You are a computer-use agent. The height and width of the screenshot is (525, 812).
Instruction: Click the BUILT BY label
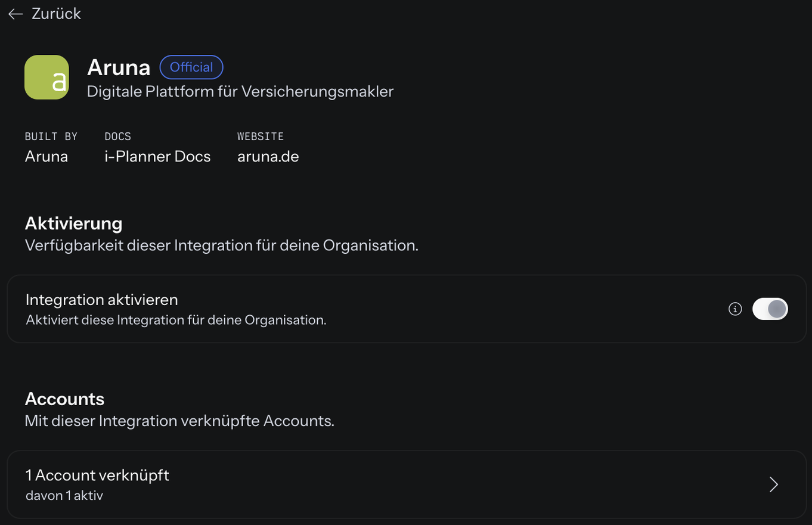point(51,136)
